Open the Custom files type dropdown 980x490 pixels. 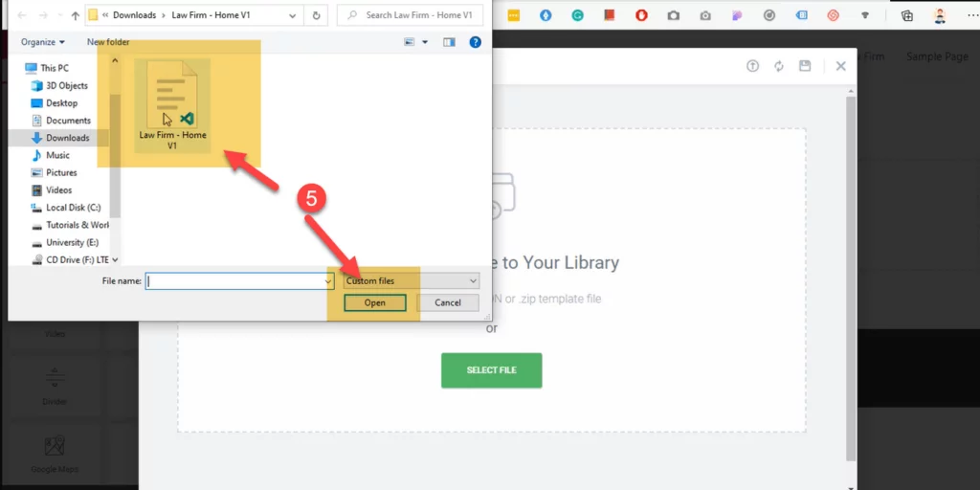(x=412, y=281)
